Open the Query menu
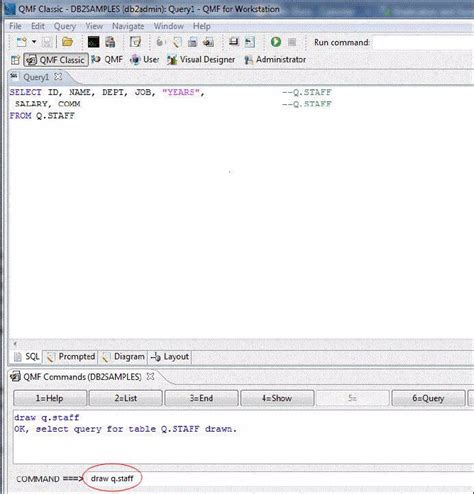 click(65, 26)
